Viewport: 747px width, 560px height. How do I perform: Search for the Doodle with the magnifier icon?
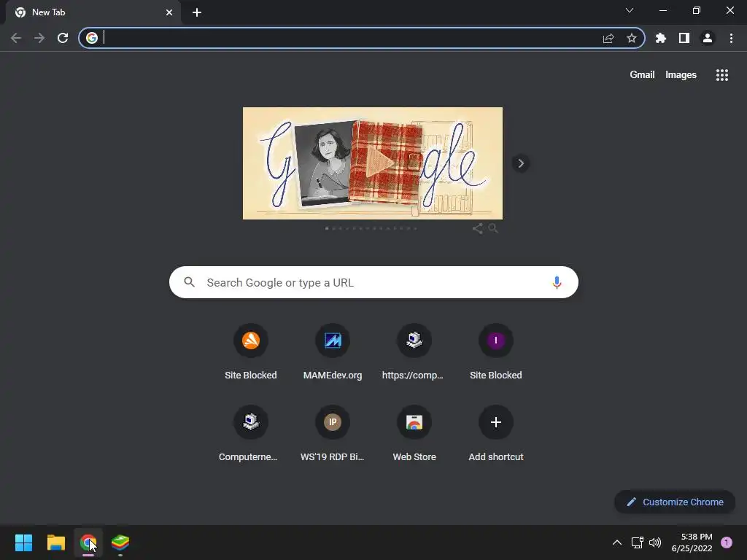pyautogui.click(x=494, y=228)
